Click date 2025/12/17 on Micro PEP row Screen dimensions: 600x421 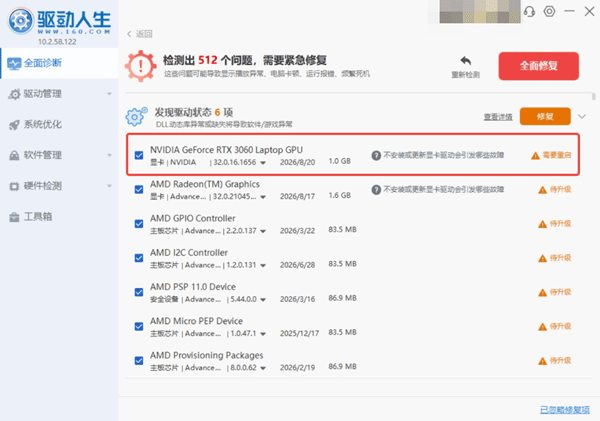(x=299, y=333)
